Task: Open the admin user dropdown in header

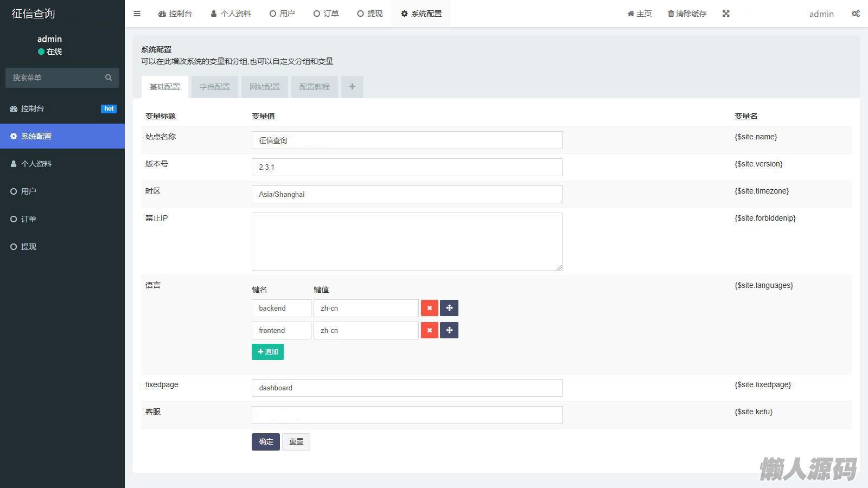Action: click(821, 14)
